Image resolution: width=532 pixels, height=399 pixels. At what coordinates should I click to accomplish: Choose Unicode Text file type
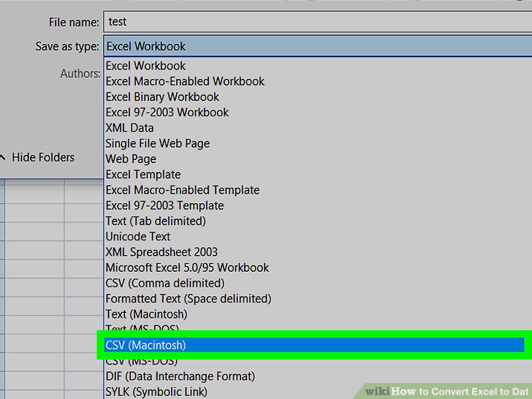click(x=137, y=237)
